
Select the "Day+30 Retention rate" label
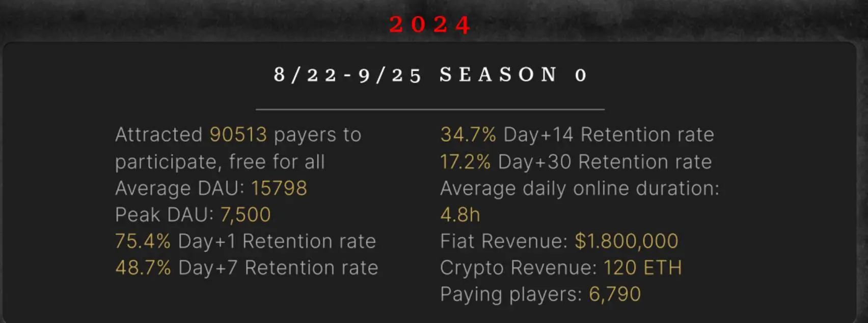tap(605, 162)
